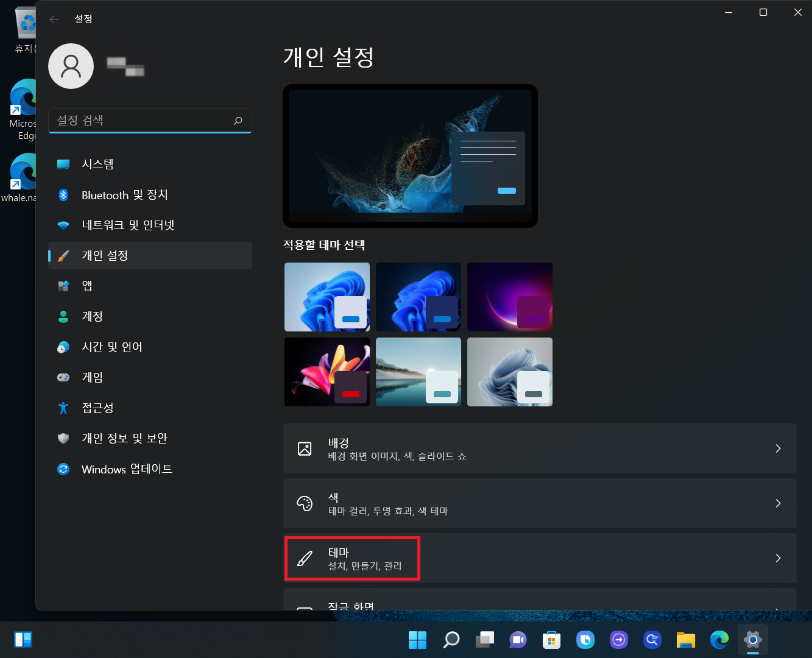This screenshot has height=658, width=812.
Task: Open the 게임 settings category
Action: 150,377
